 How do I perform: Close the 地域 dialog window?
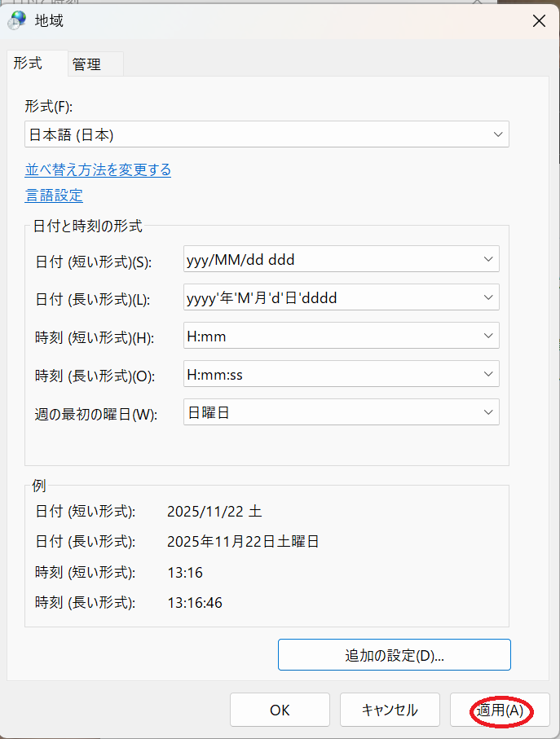(539, 21)
